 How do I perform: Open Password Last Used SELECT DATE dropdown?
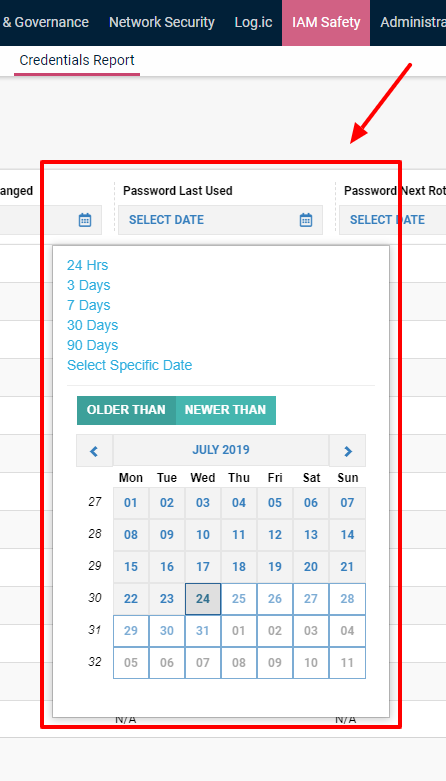[220, 220]
